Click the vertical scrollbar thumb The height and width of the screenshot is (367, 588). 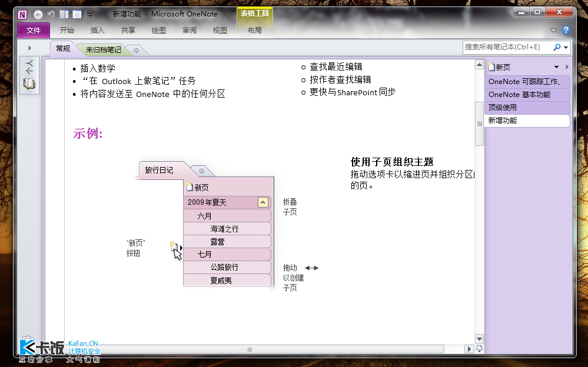[x=479, y=124]
